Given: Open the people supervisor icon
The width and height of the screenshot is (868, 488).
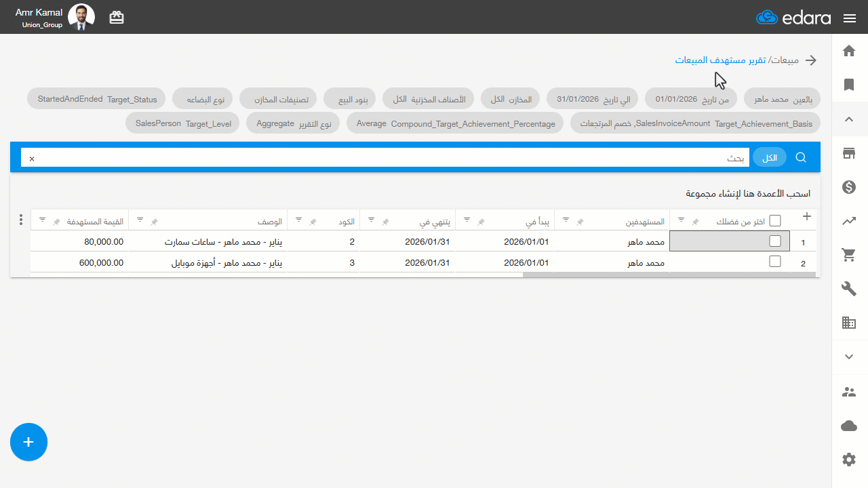Looking at the screenshot, I should coord(849,392).
